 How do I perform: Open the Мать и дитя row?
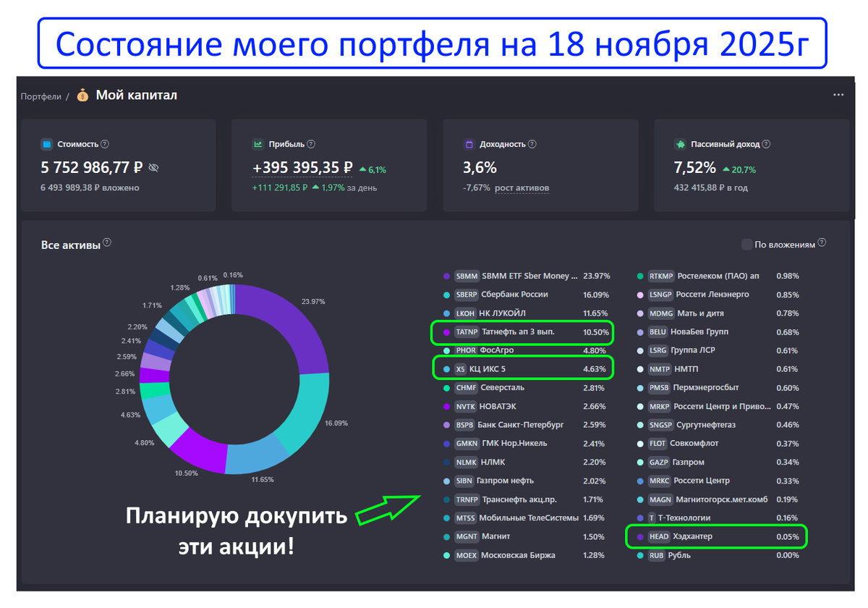click(x=719, y=313)
